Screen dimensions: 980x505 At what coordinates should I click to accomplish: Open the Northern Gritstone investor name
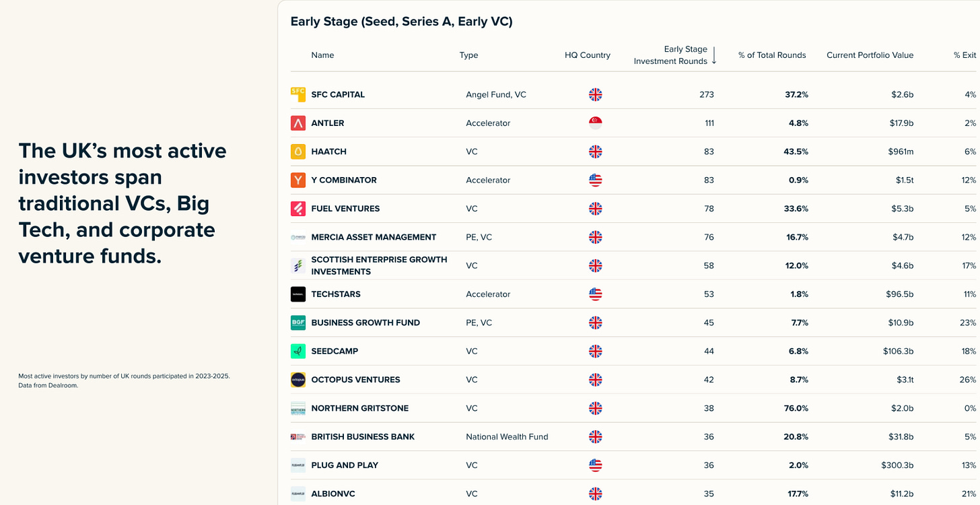[359, 408]
